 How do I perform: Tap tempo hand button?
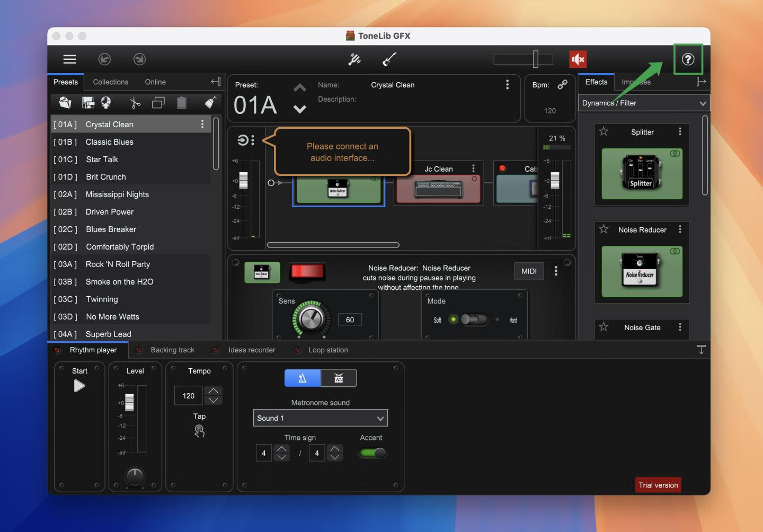[x=199, y=431]
